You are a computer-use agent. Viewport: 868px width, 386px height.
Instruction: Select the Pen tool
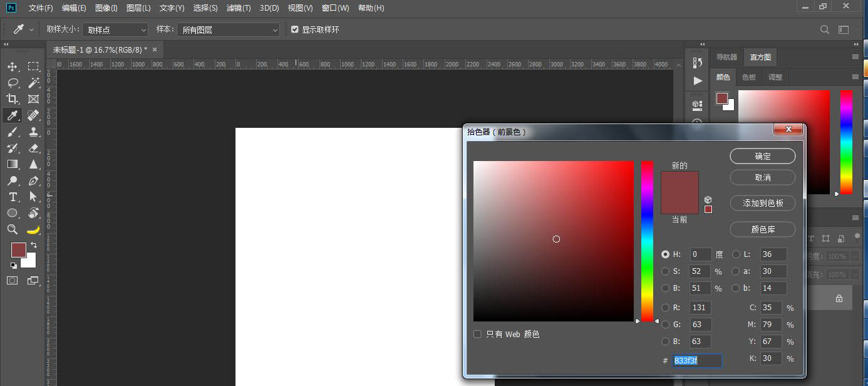(x=33, y=180)
